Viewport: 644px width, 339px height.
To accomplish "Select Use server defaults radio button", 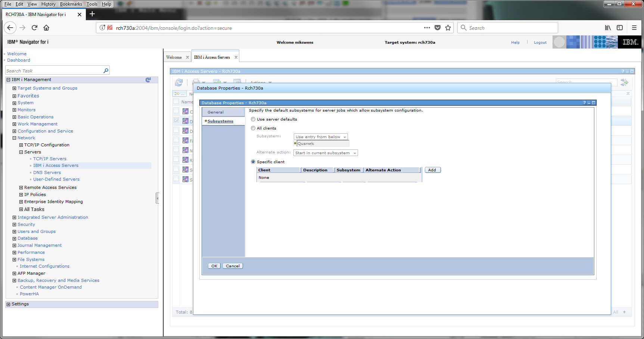I will pyautogui.click(x=253, y=119).
